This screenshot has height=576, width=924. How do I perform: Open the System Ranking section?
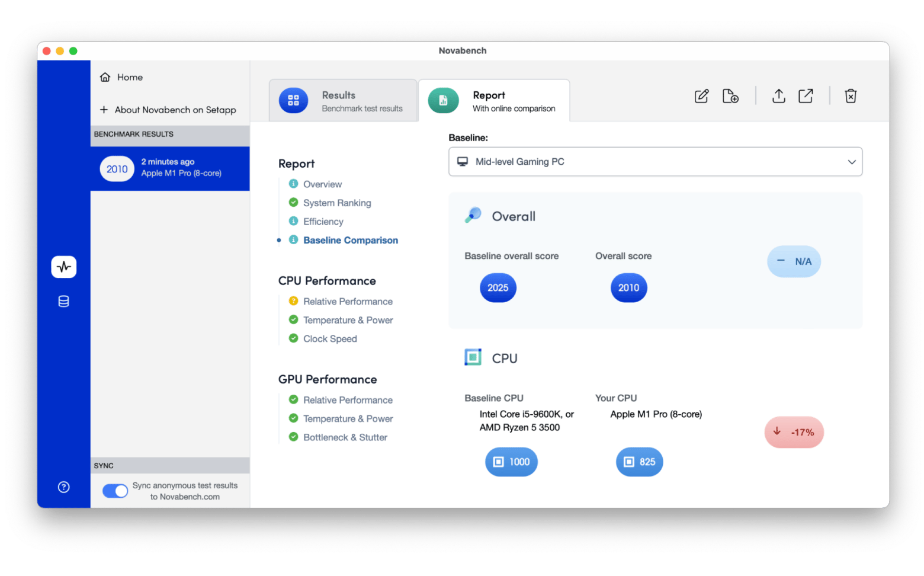pyautogui.click(x=337, y=203)
